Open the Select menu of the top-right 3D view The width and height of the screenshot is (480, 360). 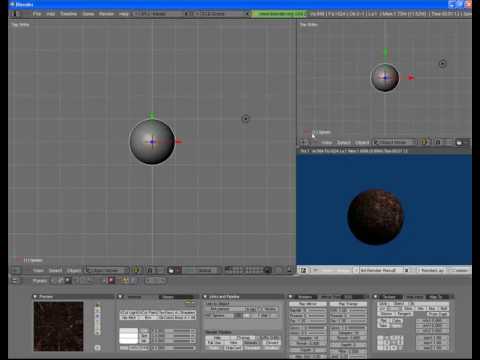(x=344, y=142)
